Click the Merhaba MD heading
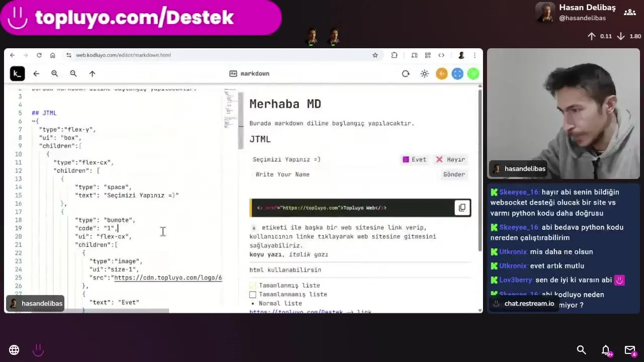The image size is (644, 362). coord(285,104)
